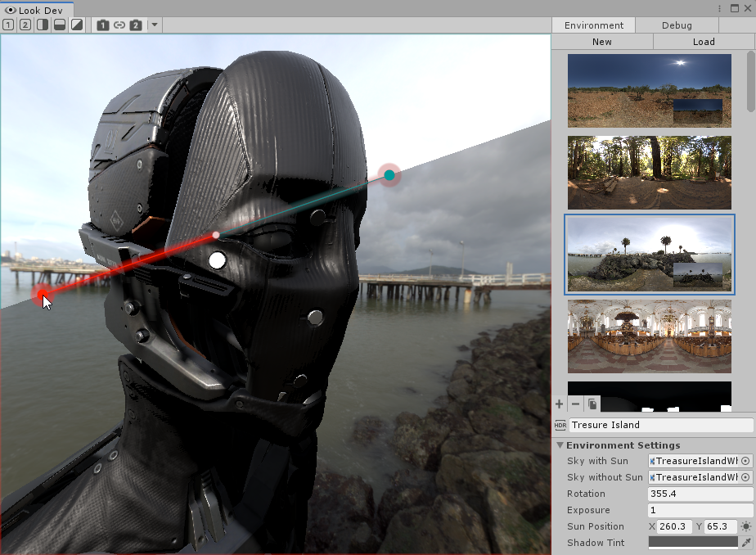The height and width of the screenshot is (555, 756).
Task: Open the toolbar dropdown arrow menu
Action: pyautogui.click(x=155, y=25)
